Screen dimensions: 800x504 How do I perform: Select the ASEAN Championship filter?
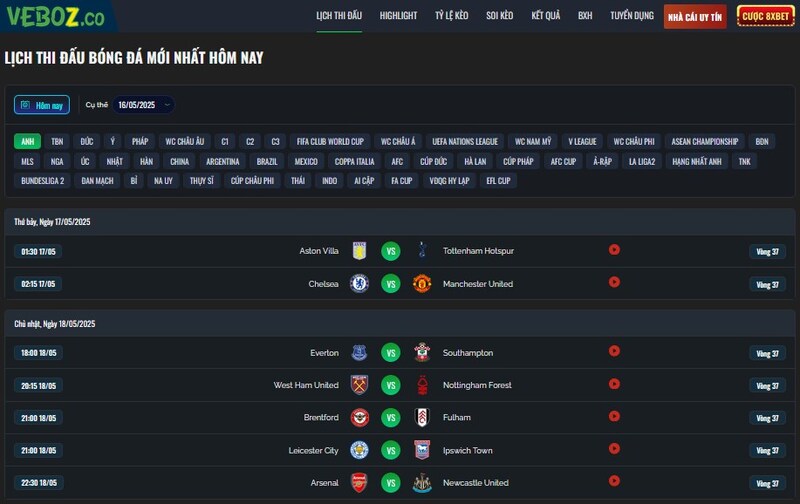(x=705, y=141)
